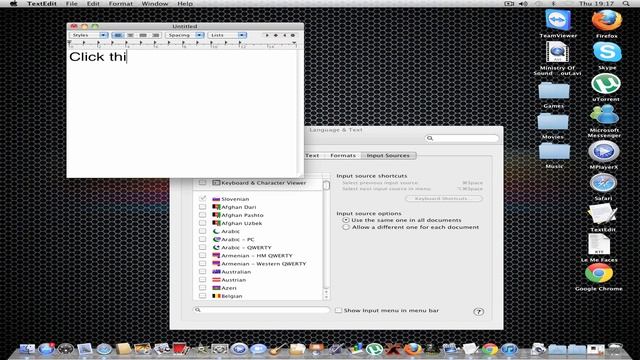The image size is (640, 360).
Task: Open iTunes from the Dock
Action: [509, 349]
